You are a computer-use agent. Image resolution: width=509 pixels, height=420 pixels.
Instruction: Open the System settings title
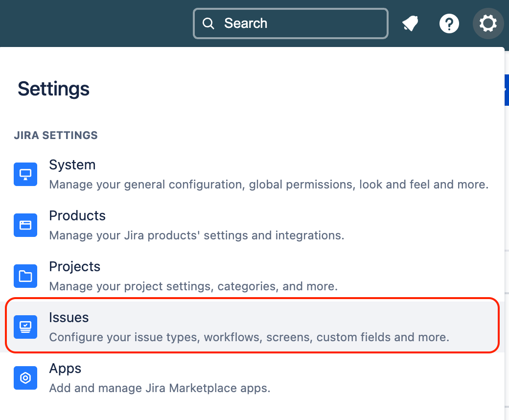pyautogui.click(x=72, y=165)
